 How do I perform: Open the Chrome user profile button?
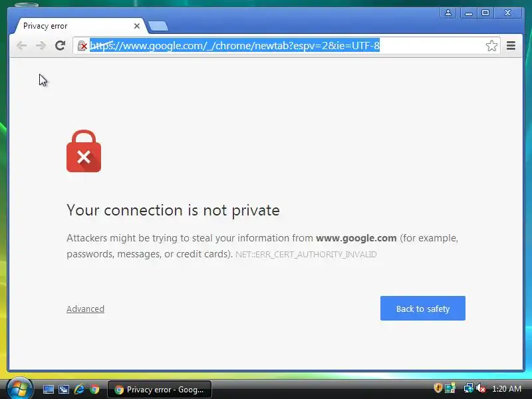point(448,13)
